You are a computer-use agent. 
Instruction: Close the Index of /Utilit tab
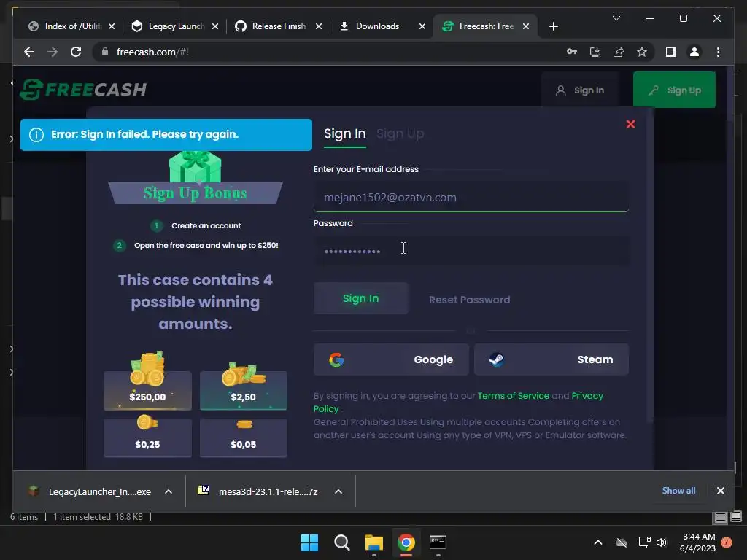(112, 26)
